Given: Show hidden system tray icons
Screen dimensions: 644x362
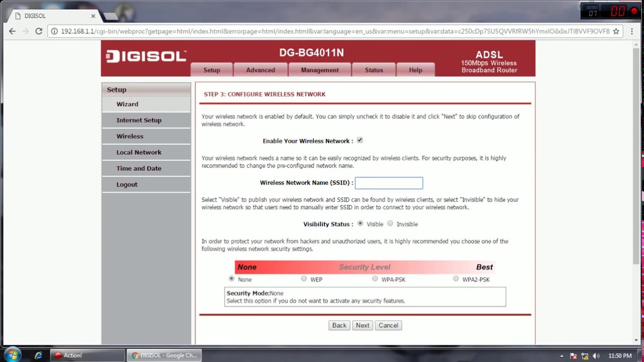Looking at the screenshot, I should [561, 356].
